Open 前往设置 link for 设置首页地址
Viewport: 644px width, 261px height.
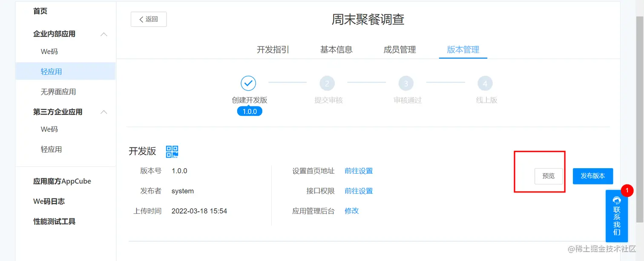click(x=359, y=171)
